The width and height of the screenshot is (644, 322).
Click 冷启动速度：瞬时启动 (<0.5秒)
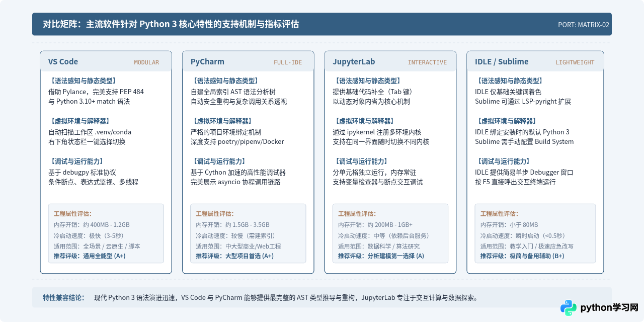click(523, 235)
